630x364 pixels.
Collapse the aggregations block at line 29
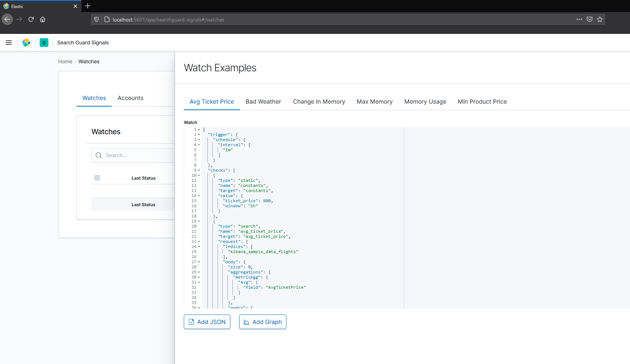click(199, 272)
